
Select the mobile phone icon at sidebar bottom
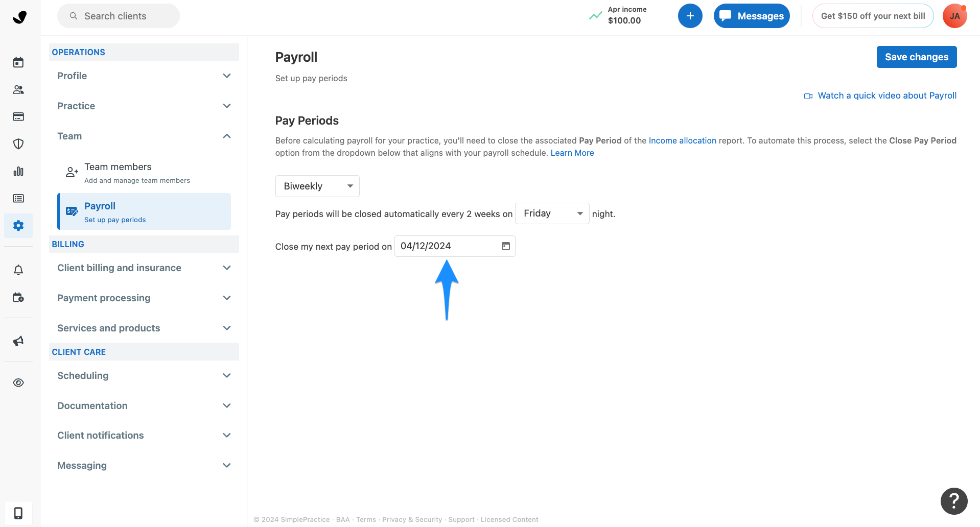pyautogui.click(x=18, y=513)
